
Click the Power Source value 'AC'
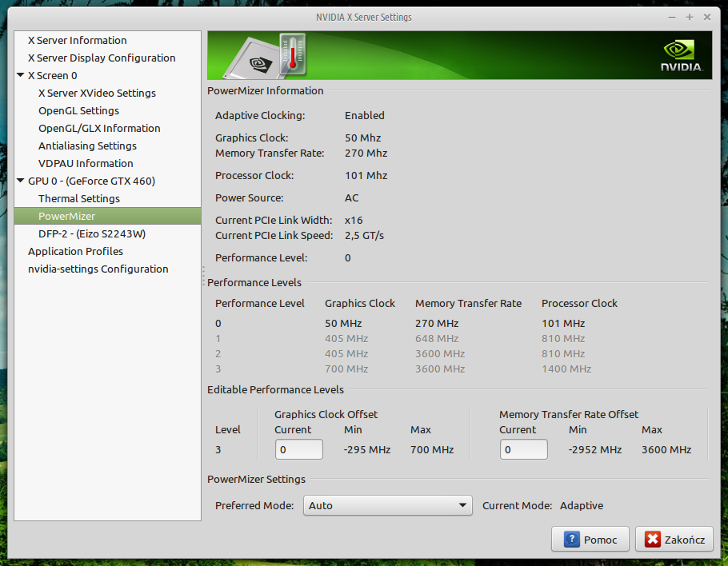coord(351,198)
